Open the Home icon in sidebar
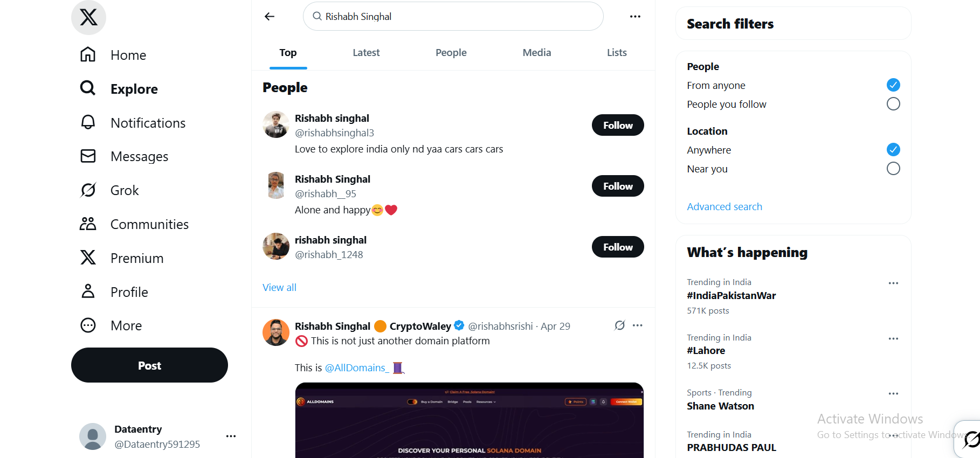 coord(88,54)
